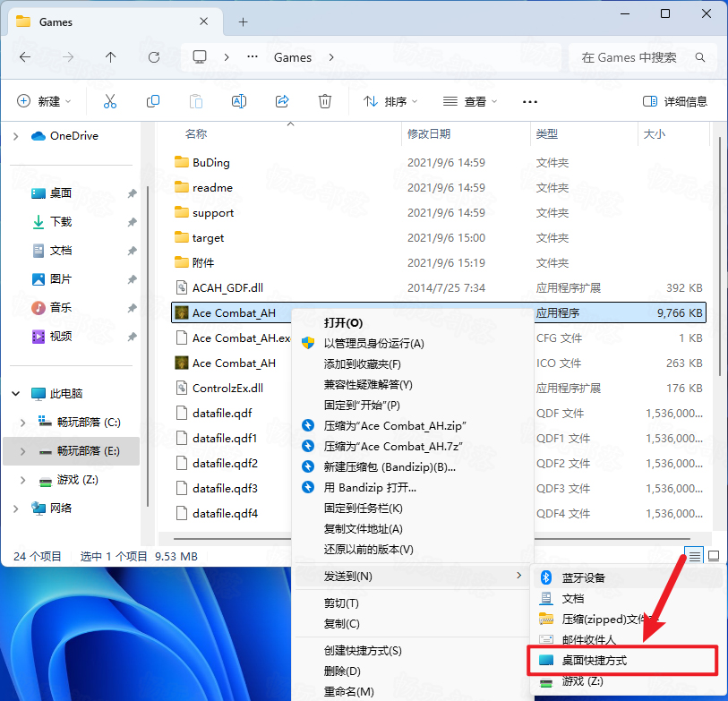728x701 pixels.
Task: Open a new tab with plus
Action: pos(243,21)
